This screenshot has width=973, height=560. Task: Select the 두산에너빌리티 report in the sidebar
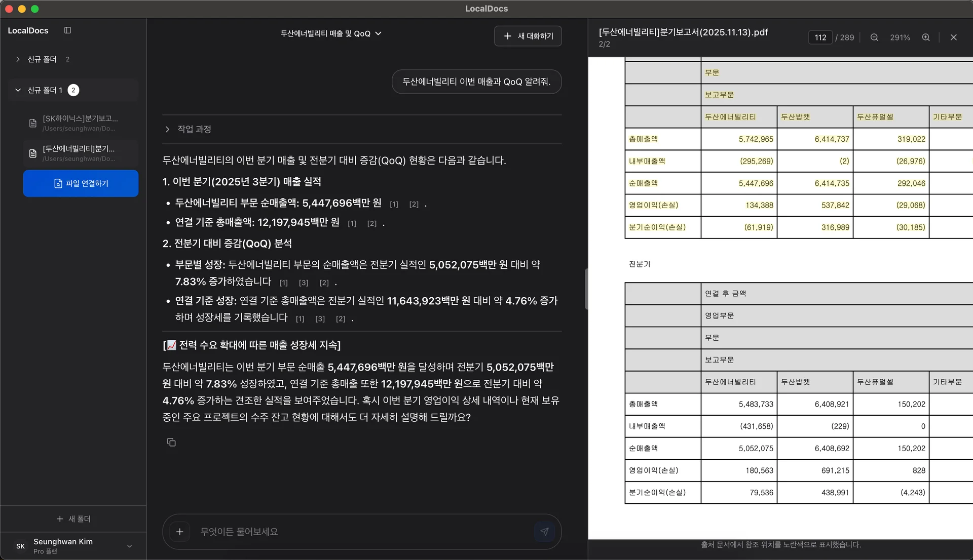[x=79, y=153]
